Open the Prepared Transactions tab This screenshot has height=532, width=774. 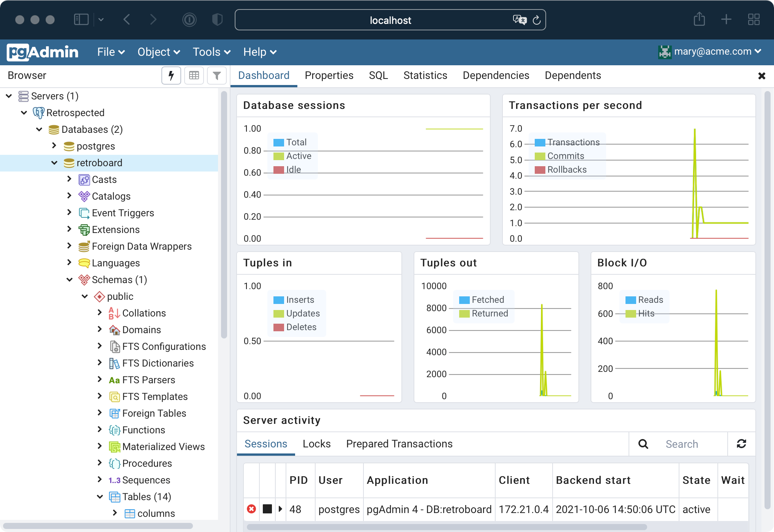[x=399, y=444]
